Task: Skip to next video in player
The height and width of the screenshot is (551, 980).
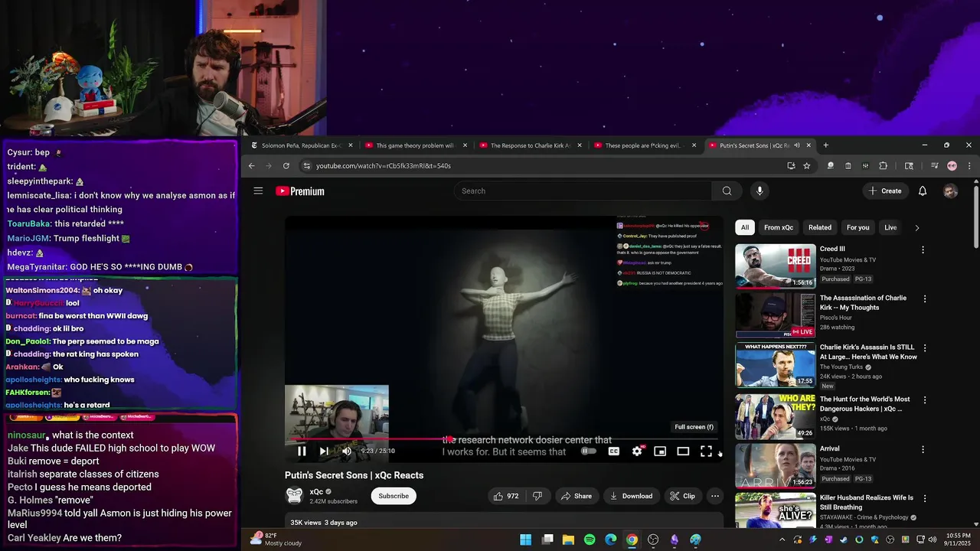Action: click(324, 452)
